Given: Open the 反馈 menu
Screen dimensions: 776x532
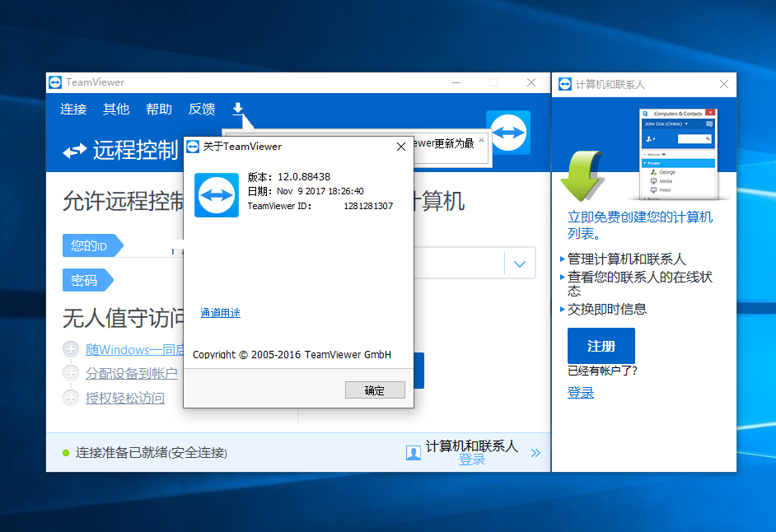Looking at the screenshot, I should click(202, 109).
